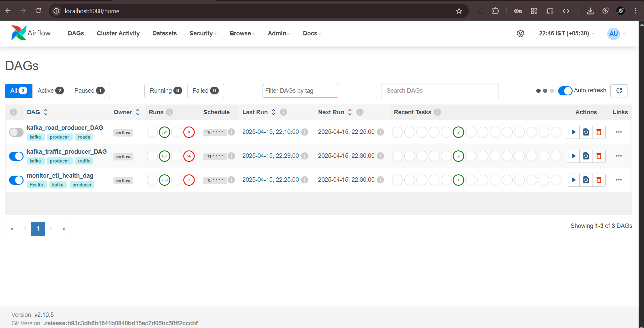This screenshot has height=328, width=644.
Task: Open Cluster Activity from the navbar
Action: (118, 33)
